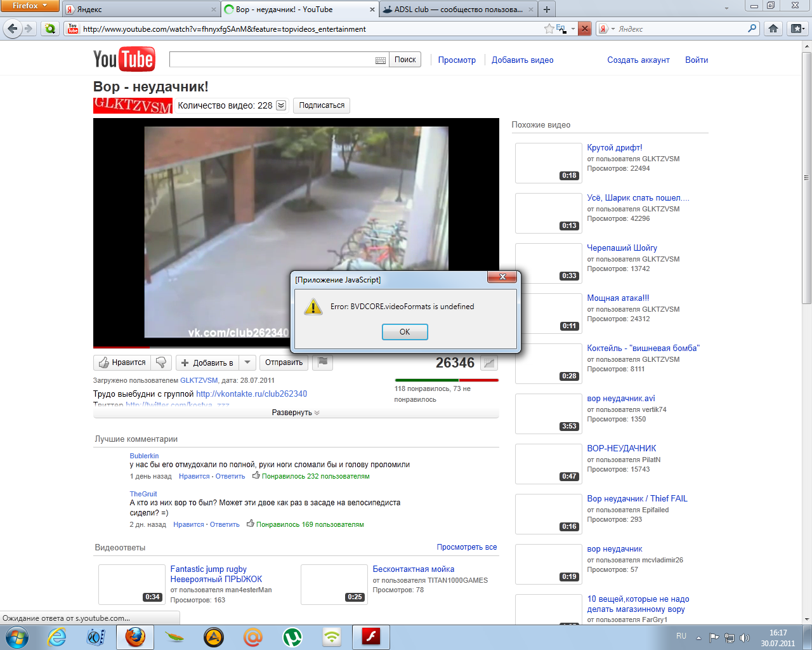Click the GLKTZVSM channel banner image
The image size is (812, 650).
point(133,105)
